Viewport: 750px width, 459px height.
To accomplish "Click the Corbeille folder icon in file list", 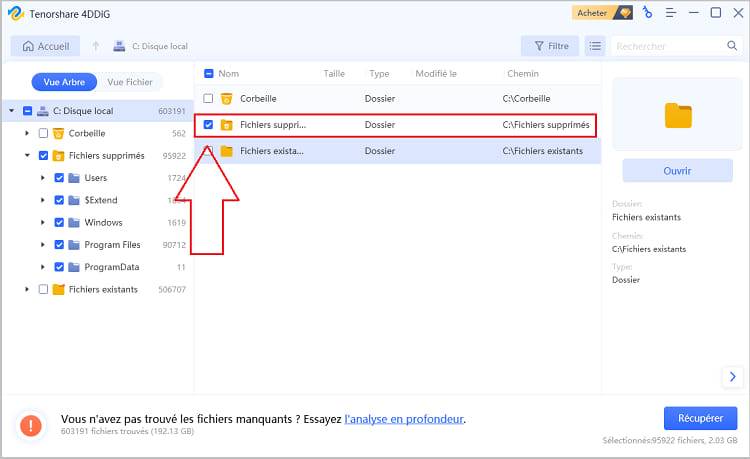I will pos(226,99).
